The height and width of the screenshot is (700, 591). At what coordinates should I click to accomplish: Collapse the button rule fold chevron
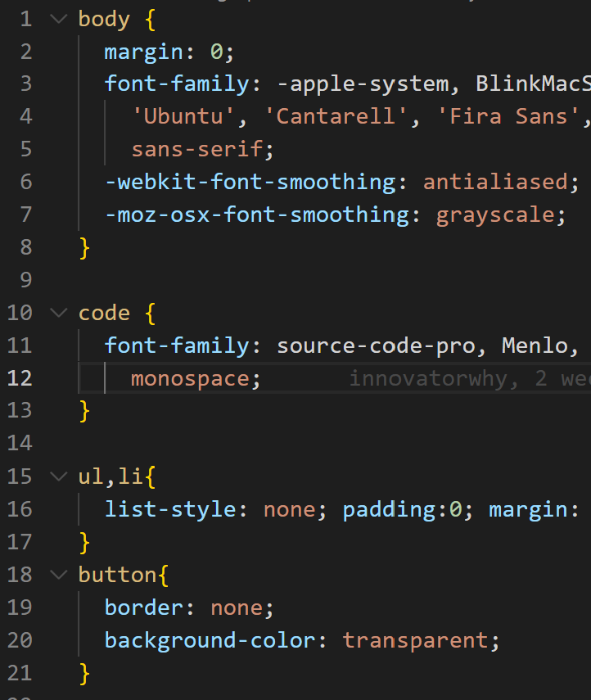58,575
